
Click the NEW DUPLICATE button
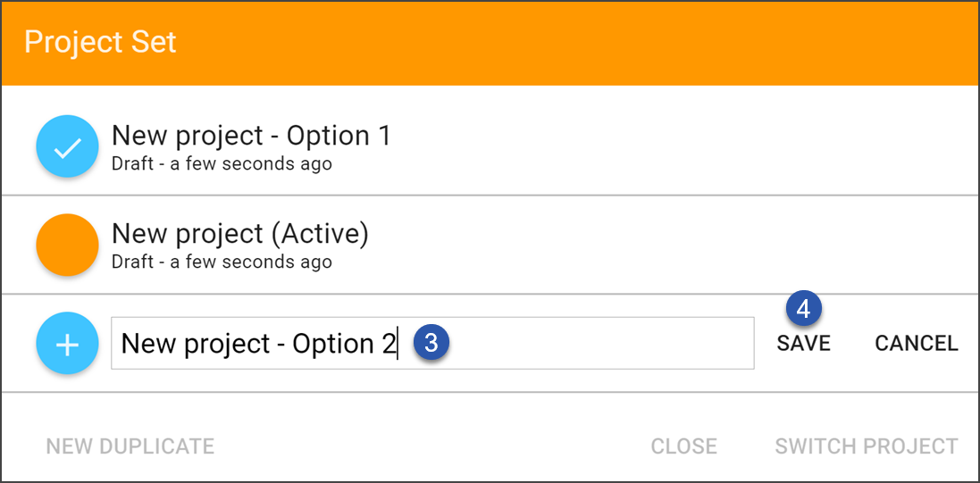tap(130, 446)
